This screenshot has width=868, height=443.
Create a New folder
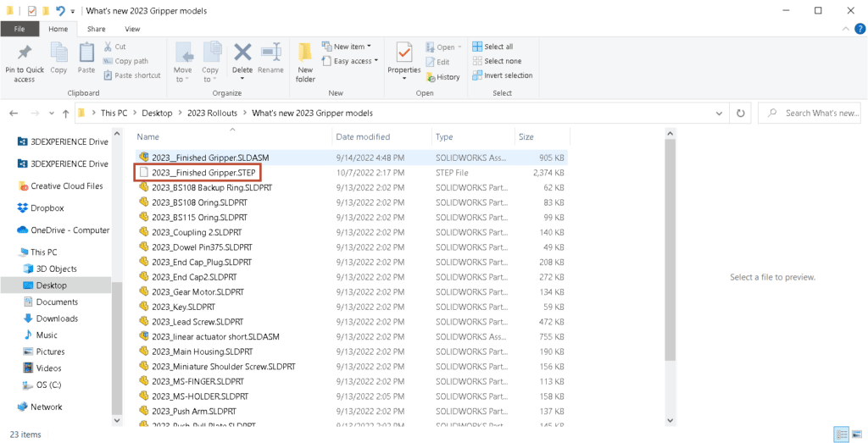coord(305,64)
